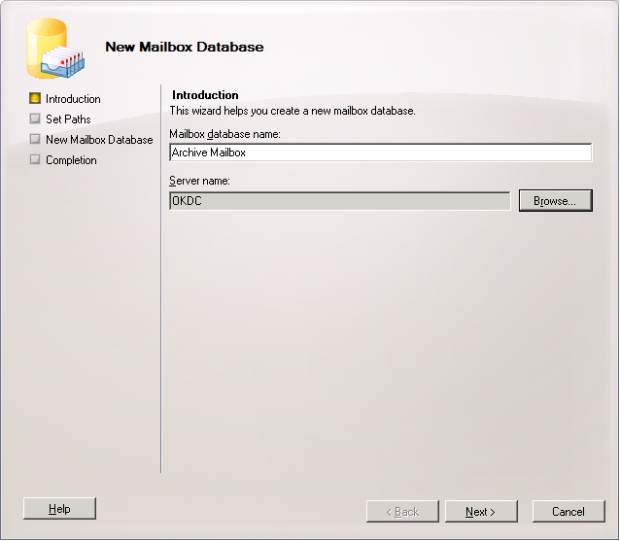Click the New Mailbox Database title

185,47
